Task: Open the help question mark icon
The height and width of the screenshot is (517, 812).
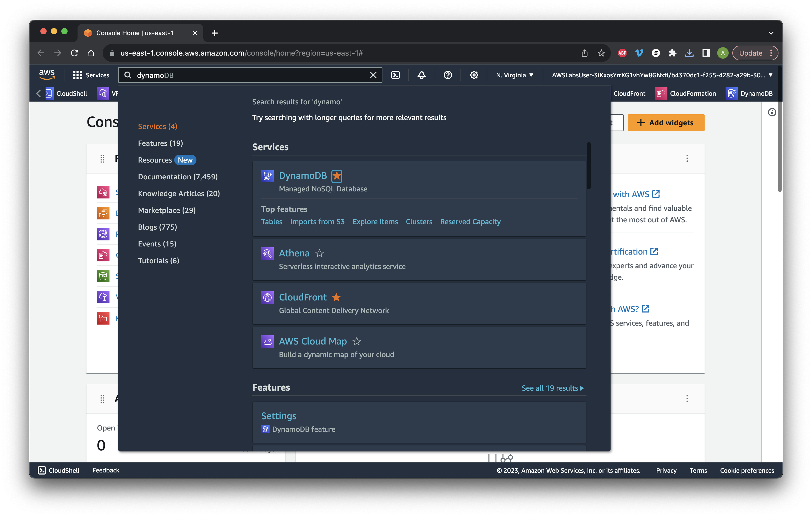Action: pyautogui.click(x=447, y=75)
